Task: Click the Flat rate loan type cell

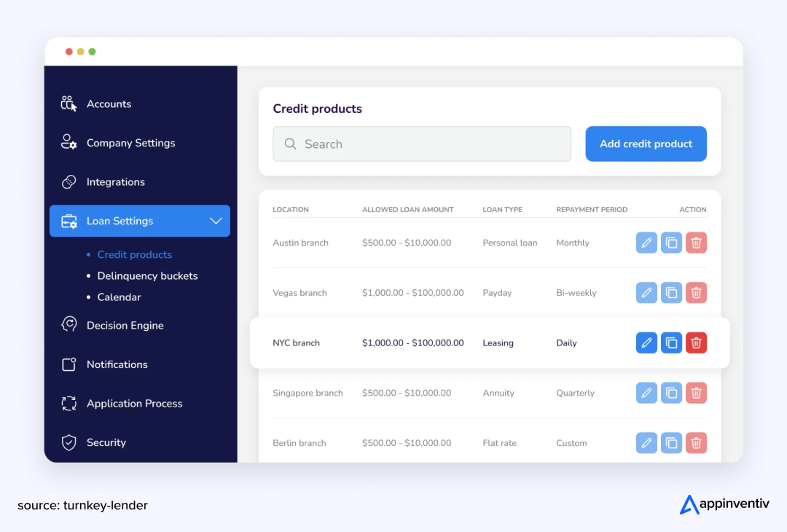Action: tap(499, 443)
